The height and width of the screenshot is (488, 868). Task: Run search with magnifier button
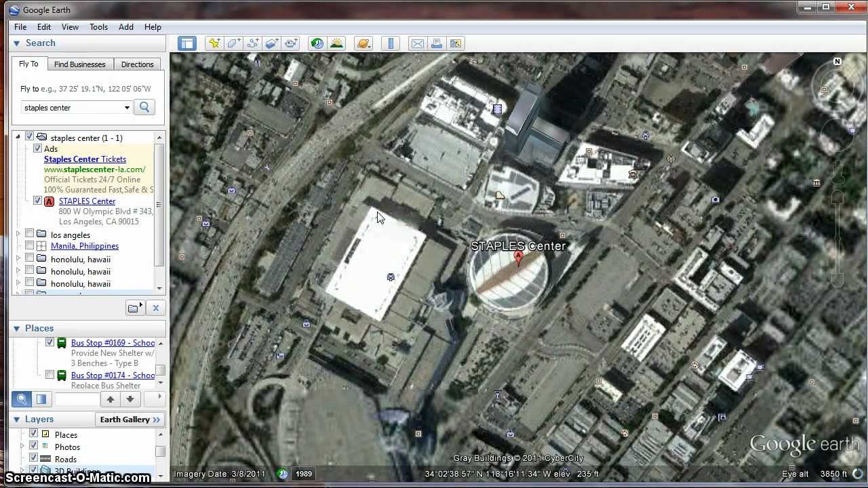click(144, 107)
